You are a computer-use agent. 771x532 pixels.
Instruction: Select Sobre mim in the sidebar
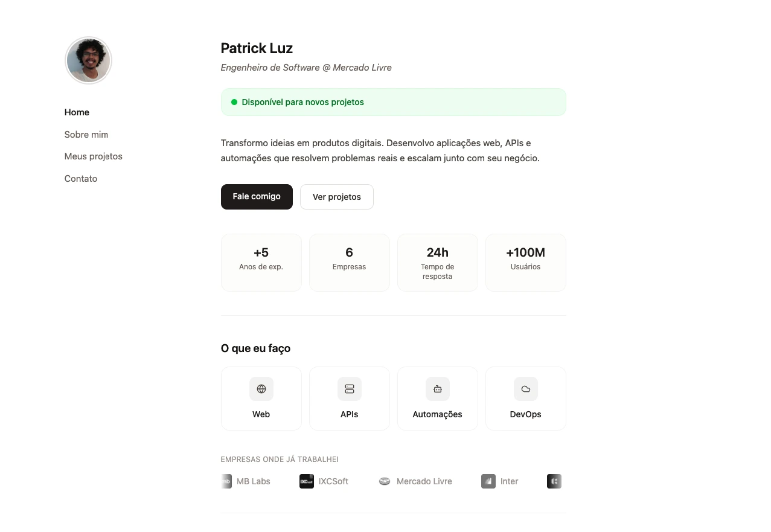[86, 135]
